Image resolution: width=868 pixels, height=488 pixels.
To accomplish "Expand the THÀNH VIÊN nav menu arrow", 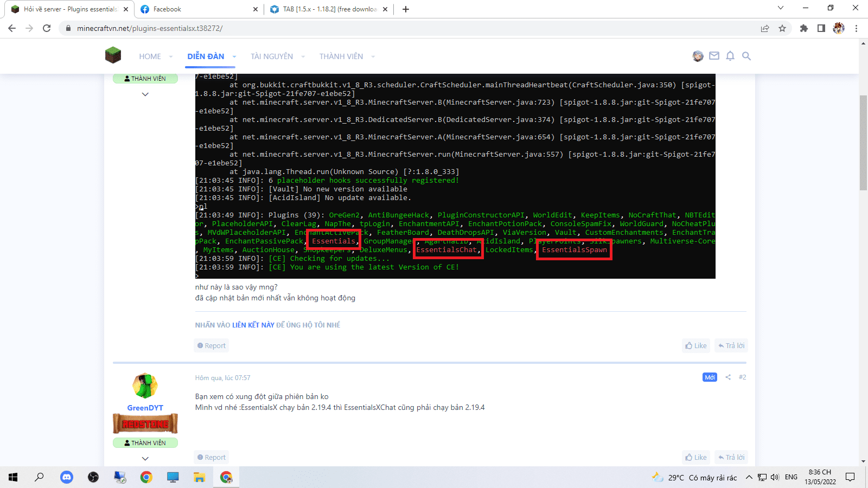I will pos(373,56).
